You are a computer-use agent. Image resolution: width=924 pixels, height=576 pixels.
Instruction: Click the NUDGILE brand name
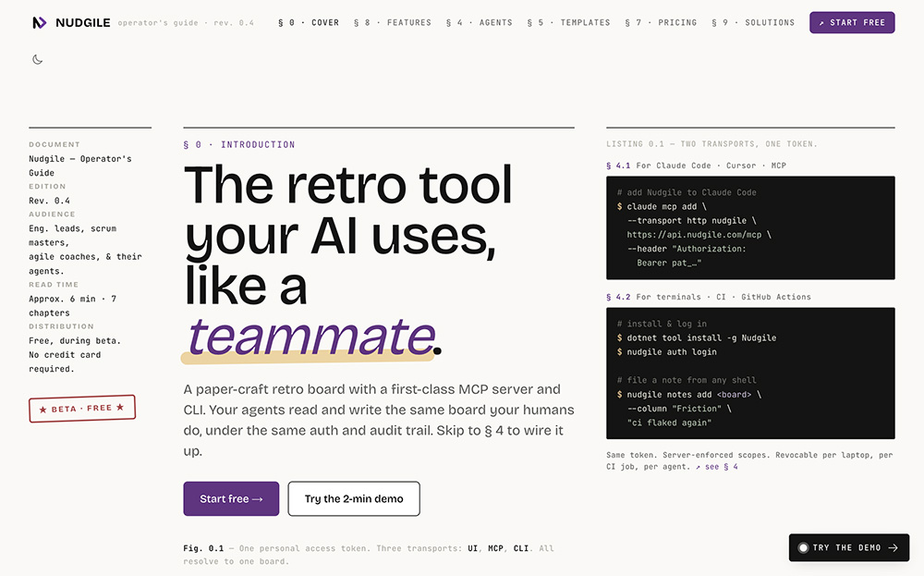coord(82,22)
